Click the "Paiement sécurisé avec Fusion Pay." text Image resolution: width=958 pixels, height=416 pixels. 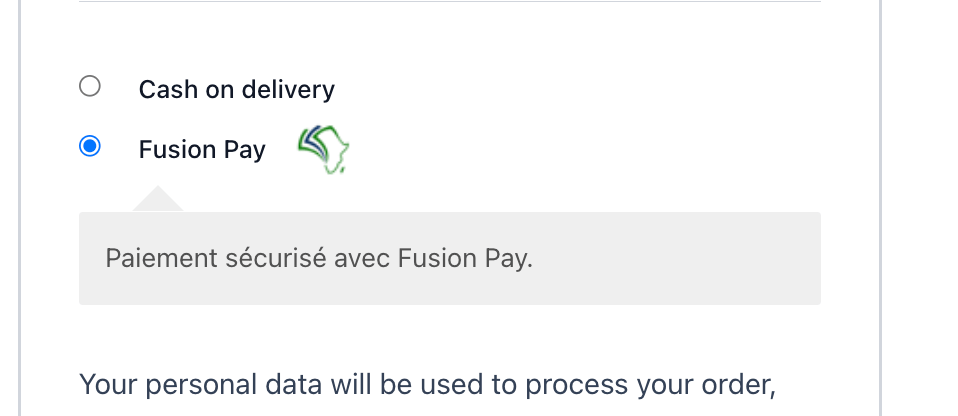tap(319, 258)
